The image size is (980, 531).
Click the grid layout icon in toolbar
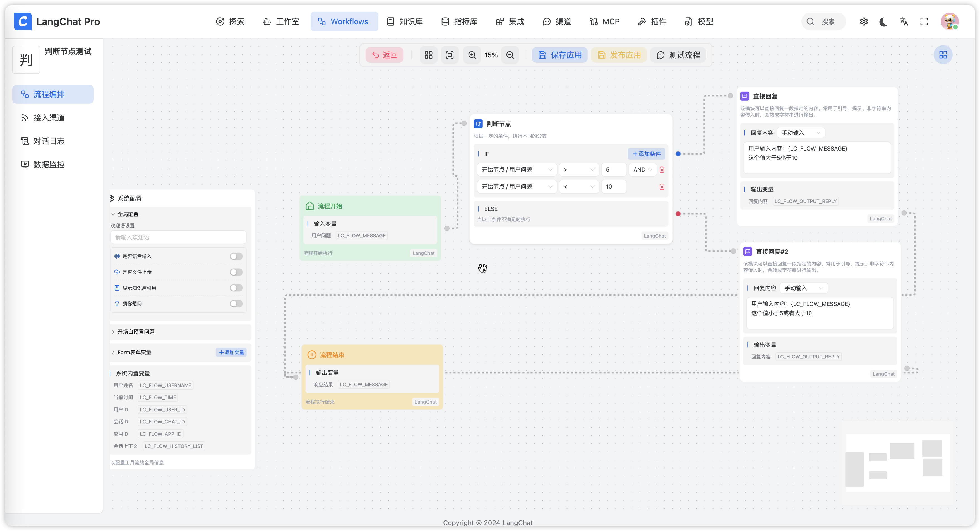pyautogui.click(x=428, y=55)
